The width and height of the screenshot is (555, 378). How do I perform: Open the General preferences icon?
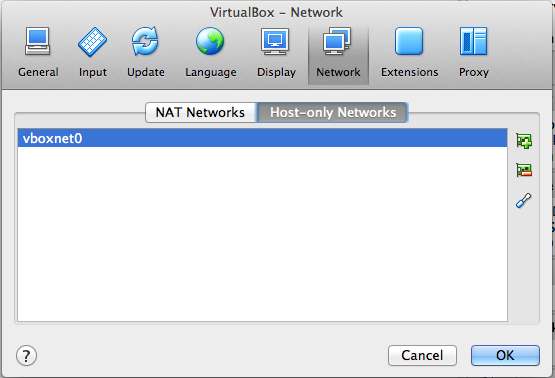tap(38, 41)
